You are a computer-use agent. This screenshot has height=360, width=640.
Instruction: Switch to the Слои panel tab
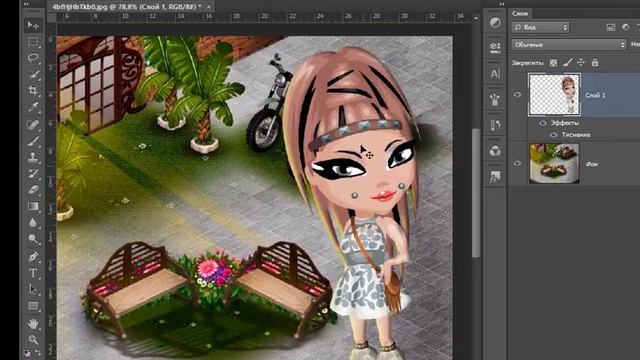(x=520, y=13)
